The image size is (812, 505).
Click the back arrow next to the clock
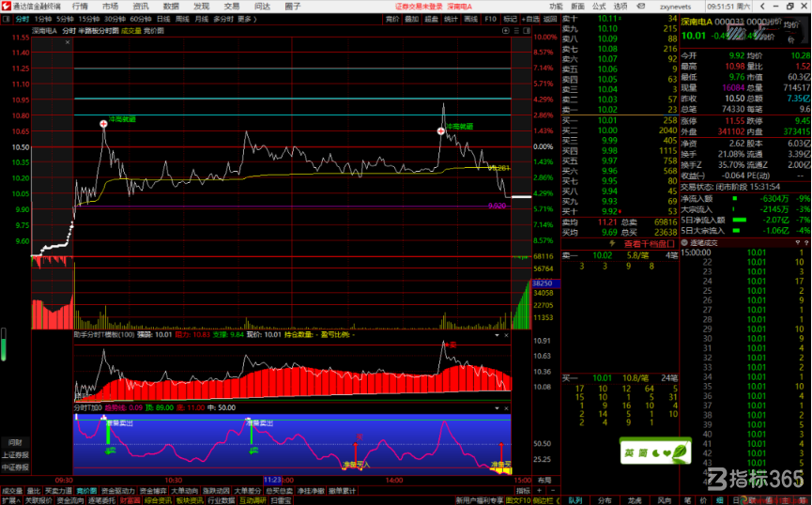(x=761, y=7)
